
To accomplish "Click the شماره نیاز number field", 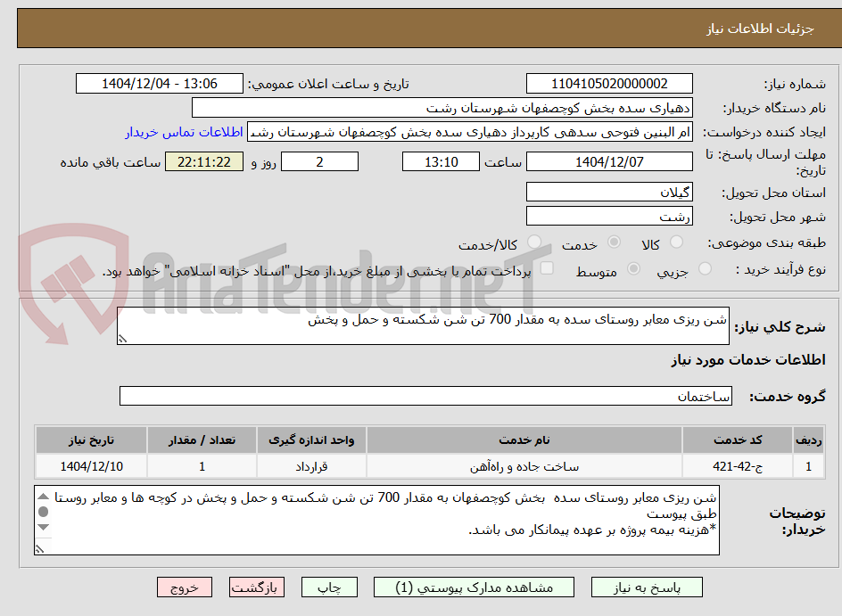I will pos(609,84).
